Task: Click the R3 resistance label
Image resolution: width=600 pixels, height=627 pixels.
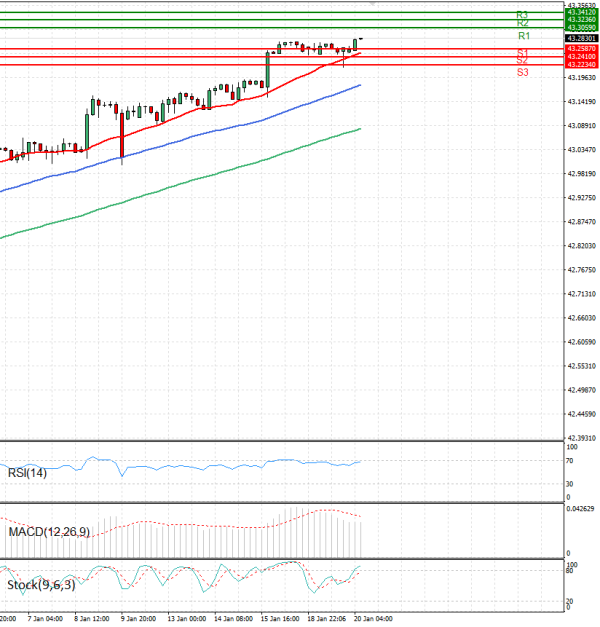Action: pos(523,15)
